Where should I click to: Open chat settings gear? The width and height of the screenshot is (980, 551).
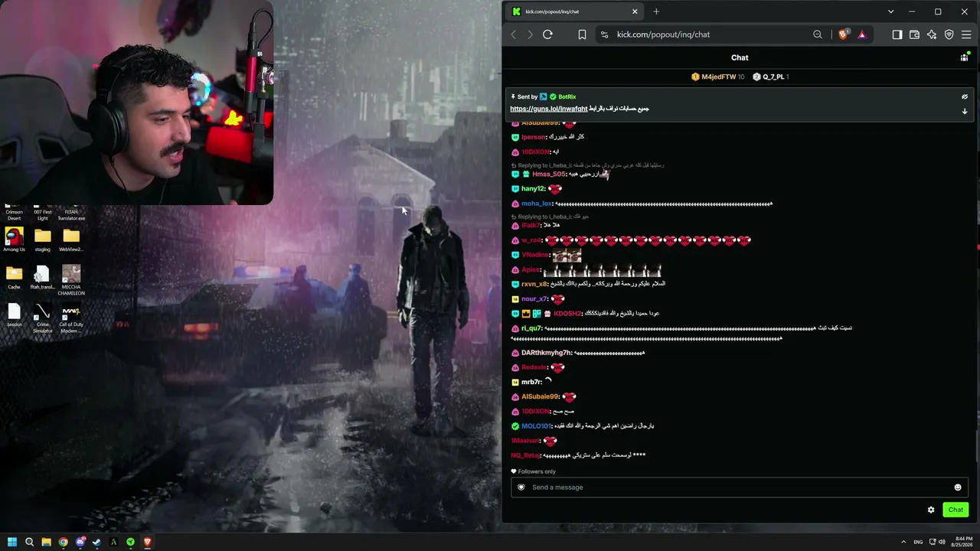point(931,510)
